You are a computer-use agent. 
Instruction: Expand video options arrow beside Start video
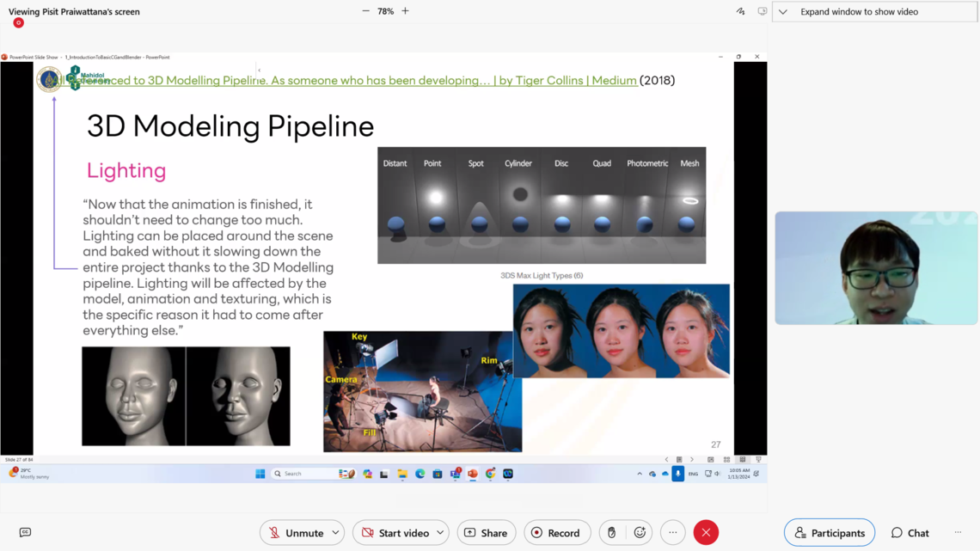(x=440, y=533)
